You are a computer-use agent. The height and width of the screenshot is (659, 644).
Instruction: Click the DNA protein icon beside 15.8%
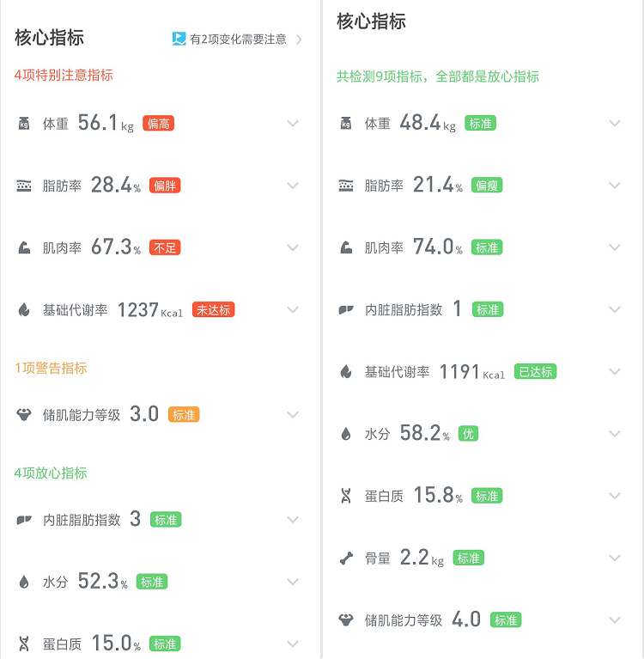point(346,496)
